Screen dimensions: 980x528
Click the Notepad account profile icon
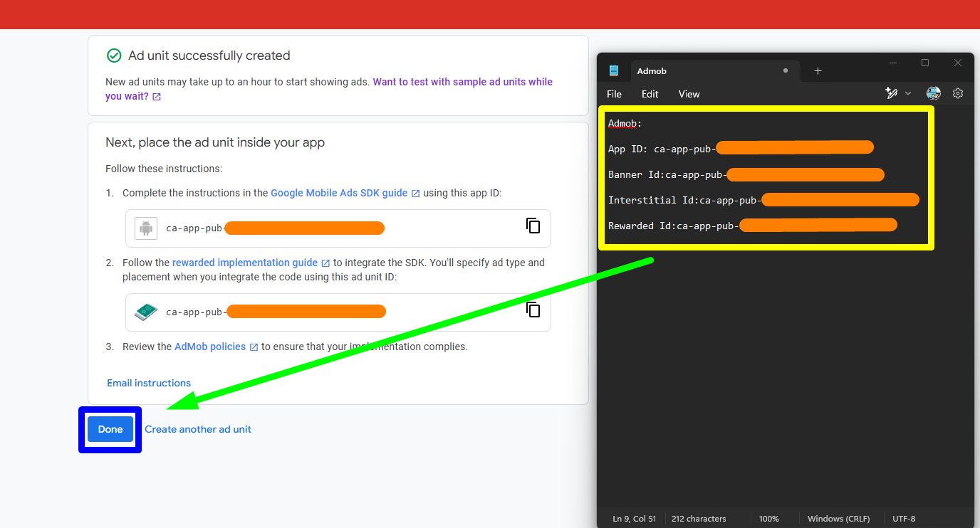coord(933,93)
